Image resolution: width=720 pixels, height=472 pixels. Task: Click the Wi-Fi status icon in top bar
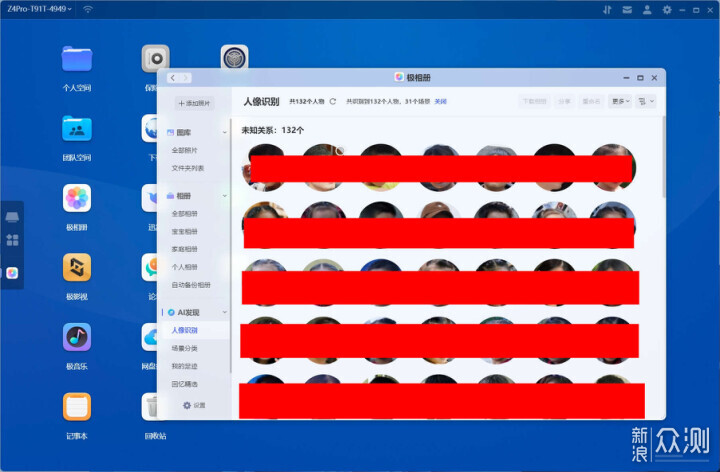88,9
